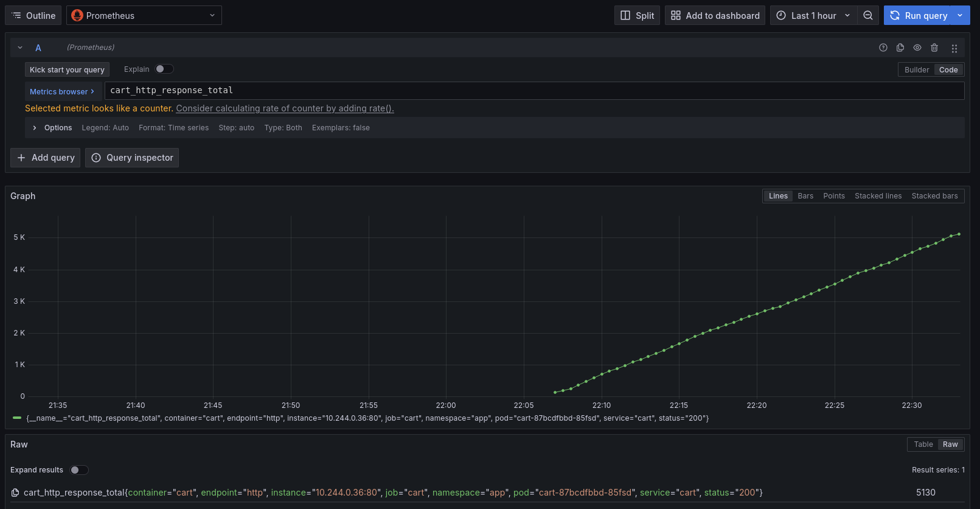
Task: Click the Add query button
Action: [46, 158]
